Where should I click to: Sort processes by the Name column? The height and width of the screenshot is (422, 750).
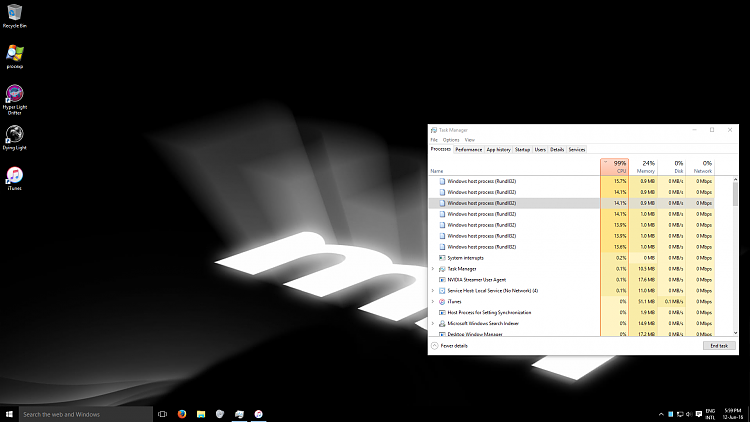(x=515, y=167)
